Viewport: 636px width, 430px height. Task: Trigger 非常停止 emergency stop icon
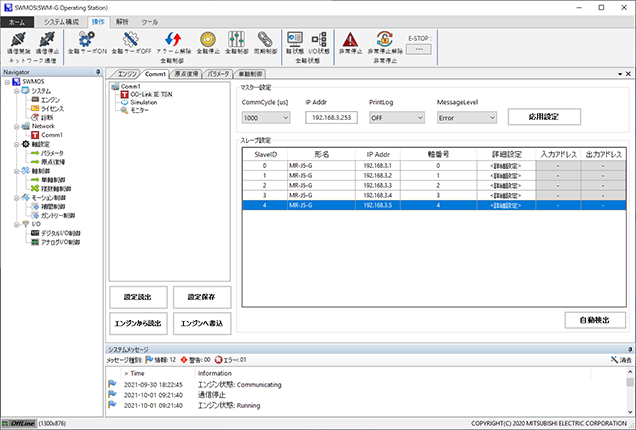[x=350, y=43]
